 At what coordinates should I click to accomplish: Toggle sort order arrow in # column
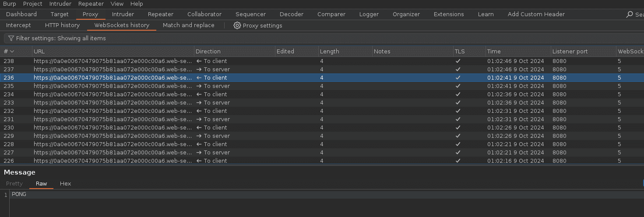(x=12, y=52)
